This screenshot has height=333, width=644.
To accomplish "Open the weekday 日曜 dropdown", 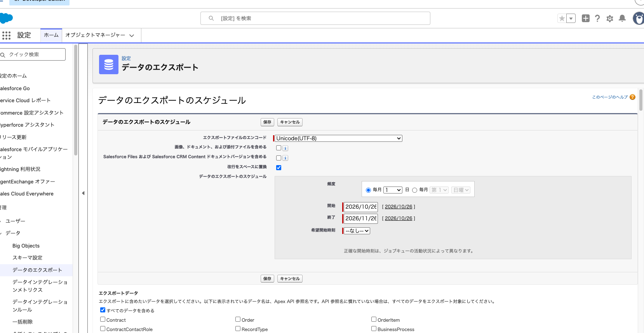I will click(x=461, y=190).
